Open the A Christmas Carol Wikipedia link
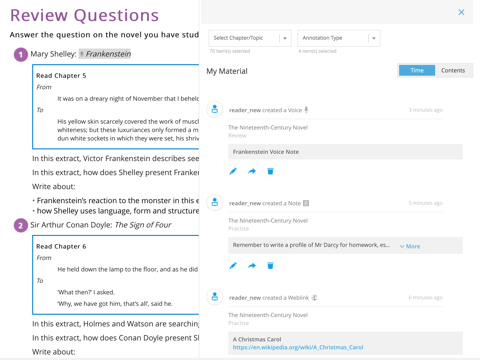Viewport: 480px width, 360px height. click(298, 347)
